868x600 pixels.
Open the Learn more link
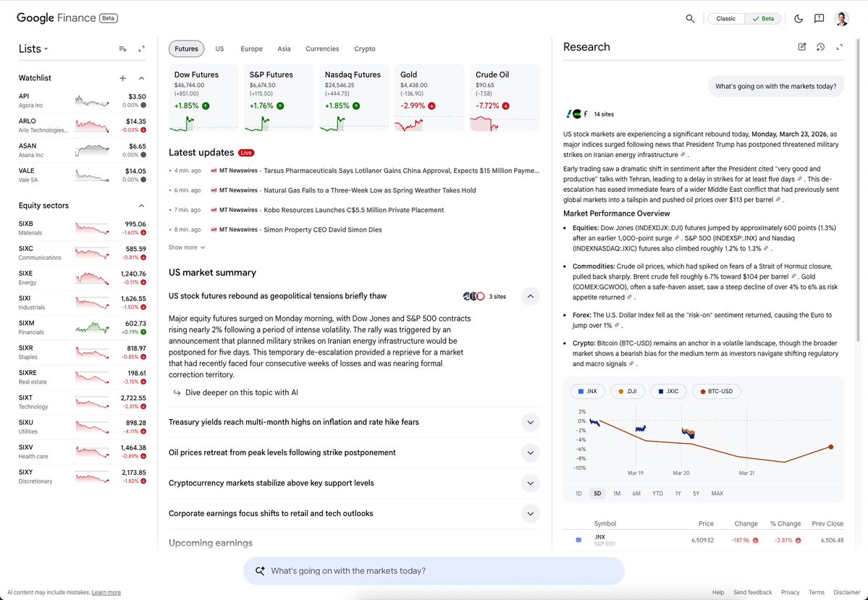click(106, 592)
